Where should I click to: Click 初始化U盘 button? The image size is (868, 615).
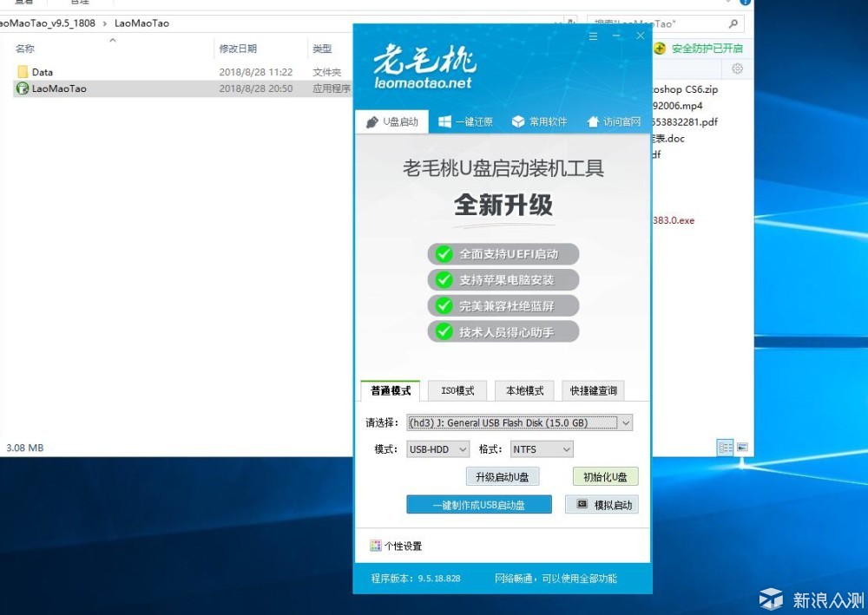(605, 477)
